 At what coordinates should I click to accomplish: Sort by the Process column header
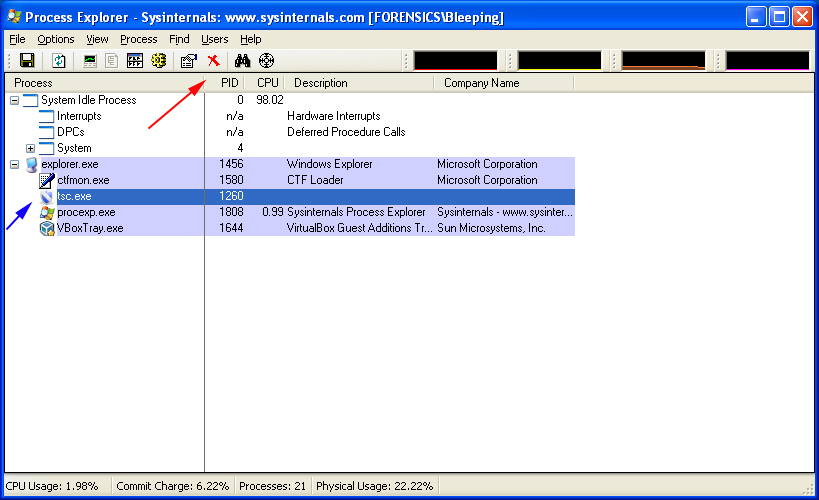coord(104,83)
